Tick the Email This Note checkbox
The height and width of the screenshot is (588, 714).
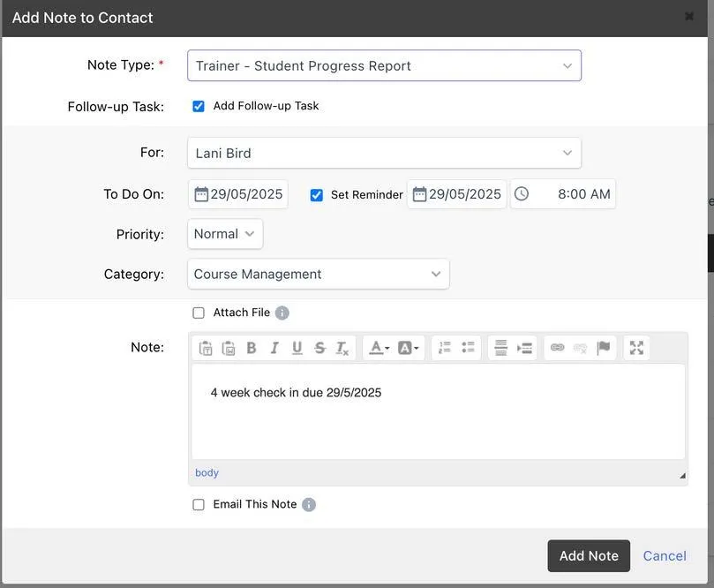pos(199,504)
